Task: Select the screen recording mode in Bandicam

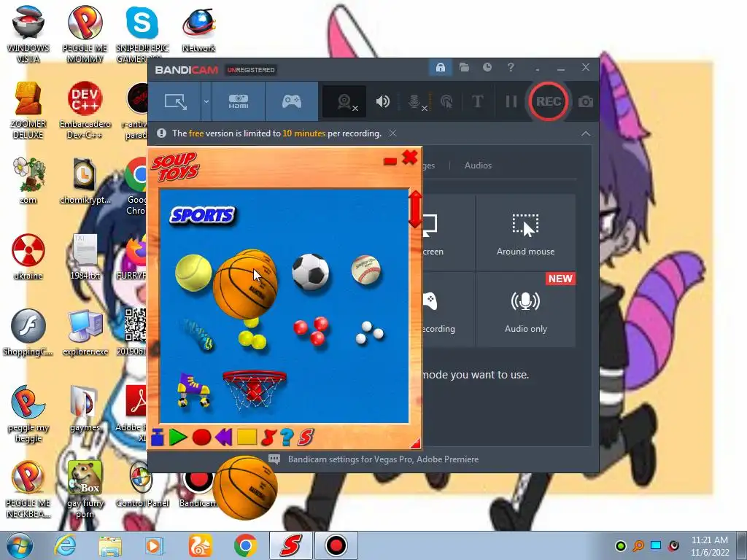Action: (175, 101)
